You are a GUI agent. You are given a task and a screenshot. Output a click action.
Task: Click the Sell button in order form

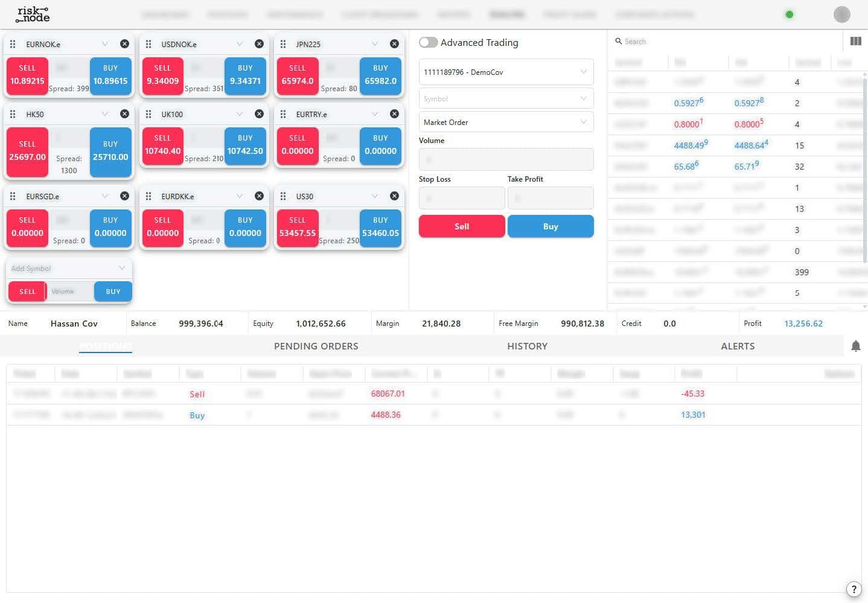(x=462, y=226)
